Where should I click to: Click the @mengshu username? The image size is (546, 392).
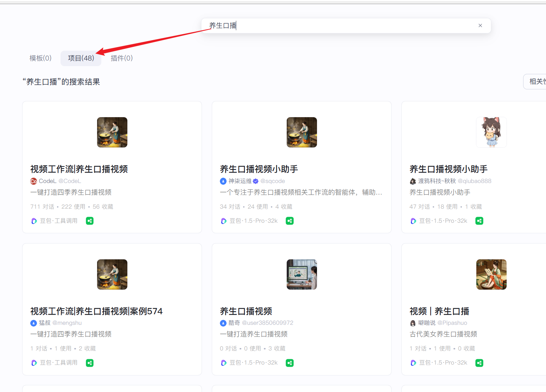click(x=67, y=323)
